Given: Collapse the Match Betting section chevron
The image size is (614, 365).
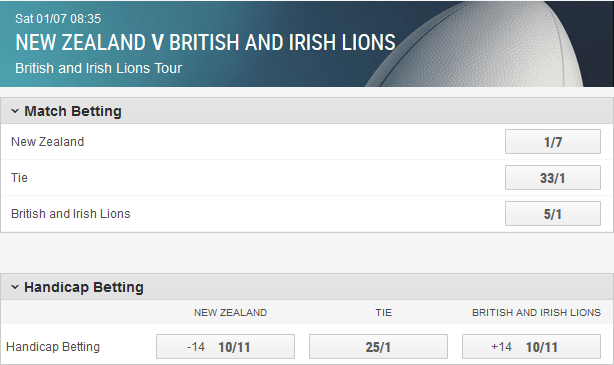Looking at the screenshot, I should (15, 111).
